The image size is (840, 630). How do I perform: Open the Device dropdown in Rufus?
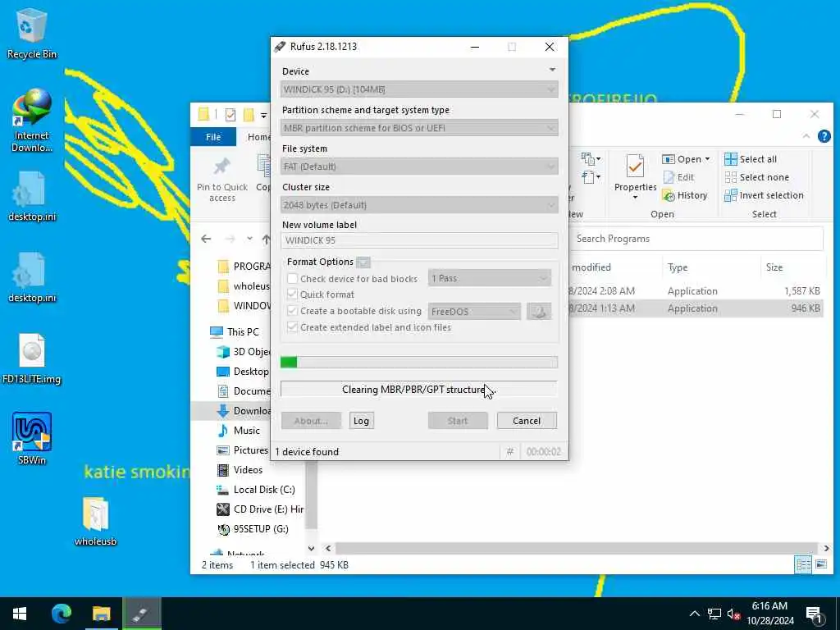pyautogui.click(x=419, y=89)
